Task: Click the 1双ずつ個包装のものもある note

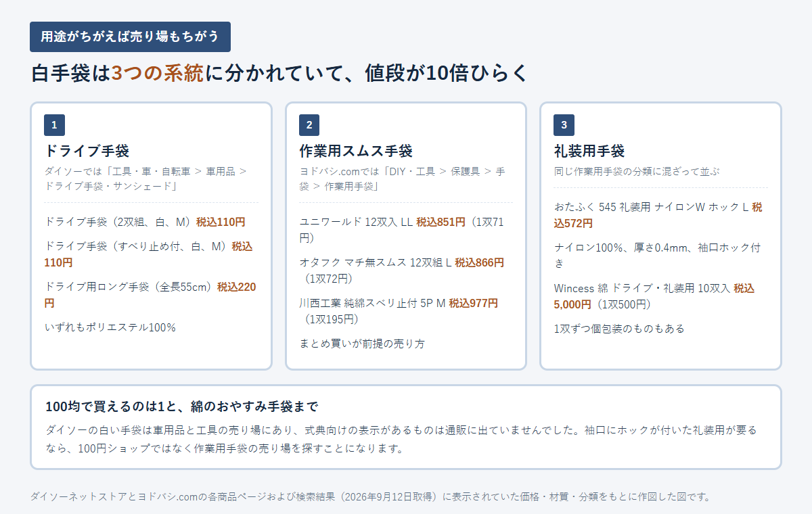Action: pyautogui.click(x=619, y=329)
